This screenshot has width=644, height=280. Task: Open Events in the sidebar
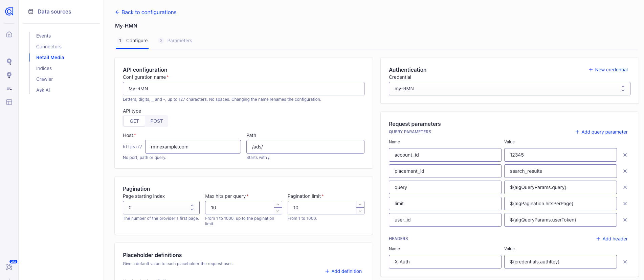(x=43, y=36)
